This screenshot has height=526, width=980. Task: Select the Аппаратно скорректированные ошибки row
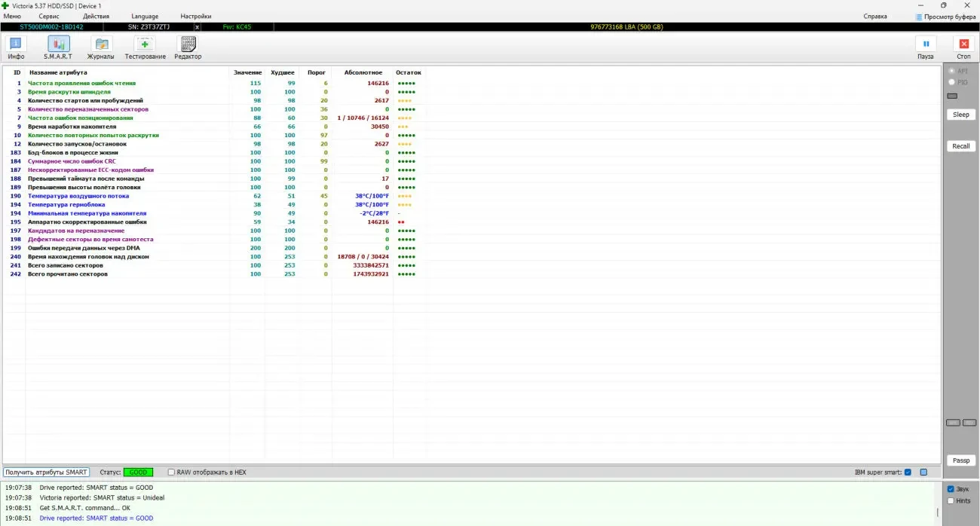213,222
